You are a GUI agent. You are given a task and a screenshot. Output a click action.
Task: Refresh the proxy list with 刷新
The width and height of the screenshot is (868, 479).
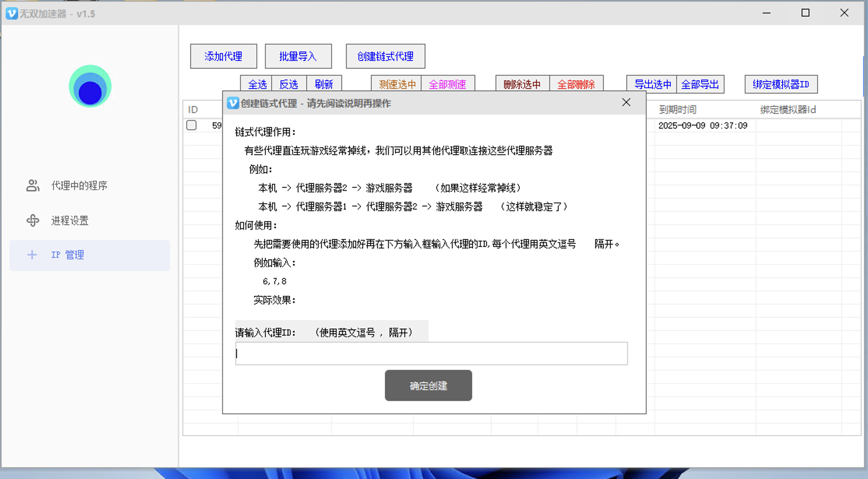(x=325, y=84)
